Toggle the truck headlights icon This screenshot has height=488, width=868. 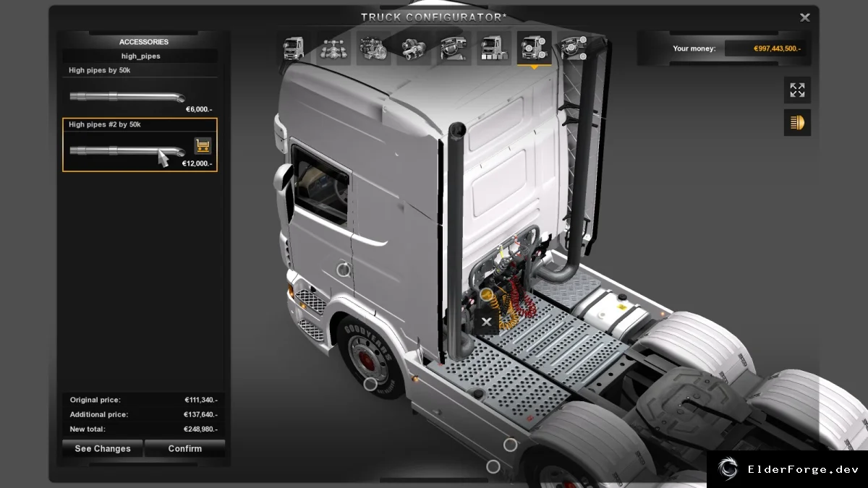[797, 123]
